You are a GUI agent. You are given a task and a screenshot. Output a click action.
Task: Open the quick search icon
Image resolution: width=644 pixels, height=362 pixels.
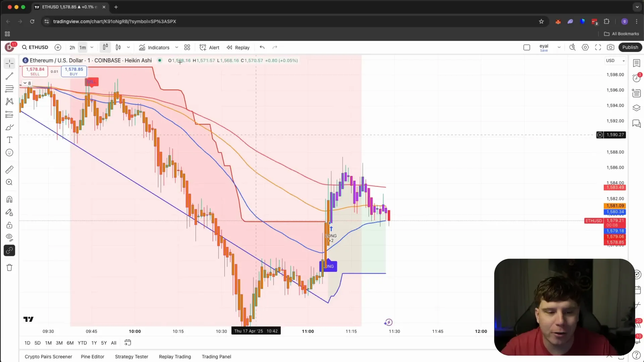(573, 48)
